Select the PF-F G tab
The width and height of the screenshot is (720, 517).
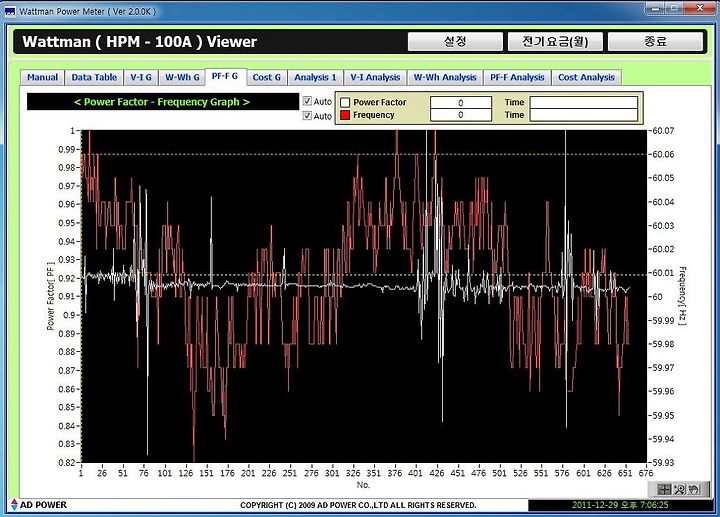pos(225,76)
